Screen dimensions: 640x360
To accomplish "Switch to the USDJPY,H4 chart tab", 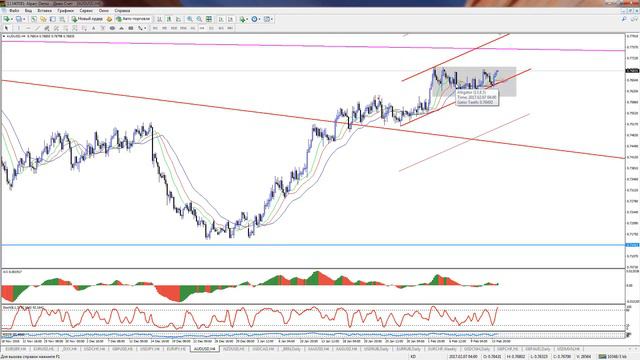I will pyautogui.click(x=150, y=349).
